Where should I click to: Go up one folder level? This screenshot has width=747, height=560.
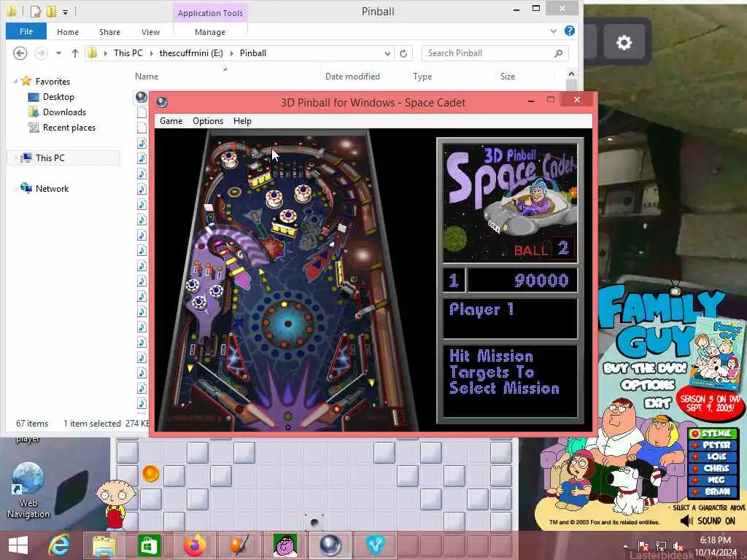click(75, 53)
